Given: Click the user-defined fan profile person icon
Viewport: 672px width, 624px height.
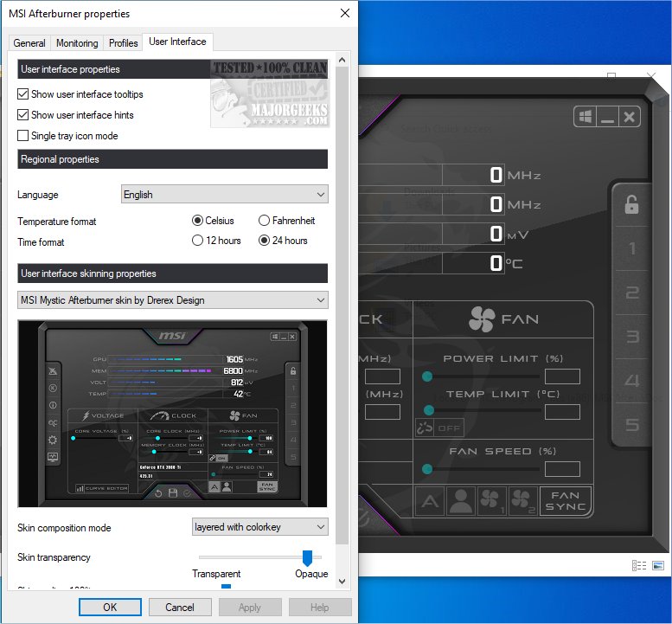Looking at the screenshot, I should click(x=461, y=500).
